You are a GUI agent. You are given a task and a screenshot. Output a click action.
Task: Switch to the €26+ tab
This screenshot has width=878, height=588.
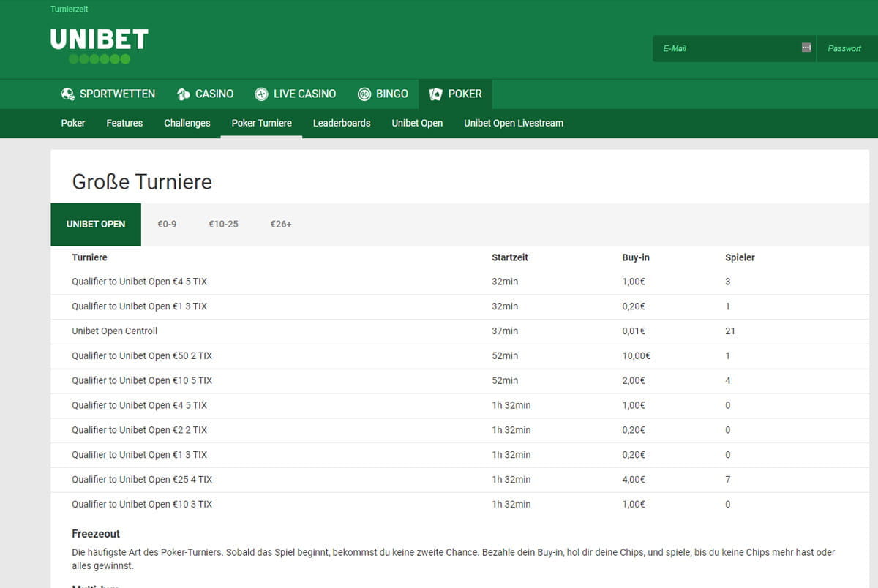click(x=281, y=225)
